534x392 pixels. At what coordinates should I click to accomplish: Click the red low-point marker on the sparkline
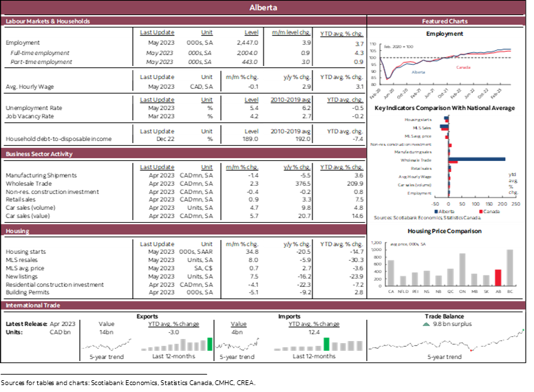point(471,350)
